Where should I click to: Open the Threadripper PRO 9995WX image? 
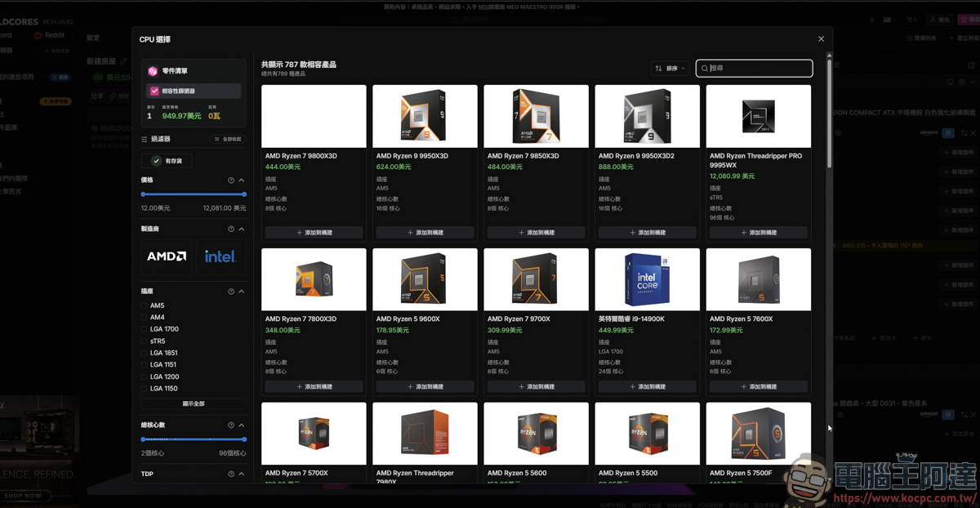(759, 116)
